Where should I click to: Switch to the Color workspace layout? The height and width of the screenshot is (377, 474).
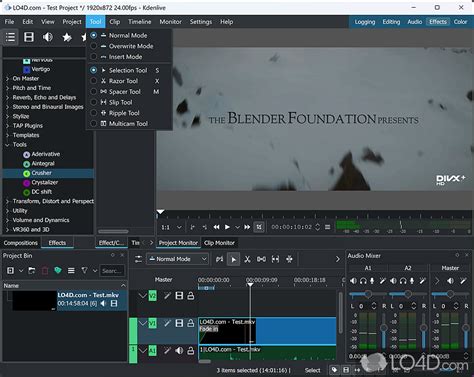tap(460, 22)
